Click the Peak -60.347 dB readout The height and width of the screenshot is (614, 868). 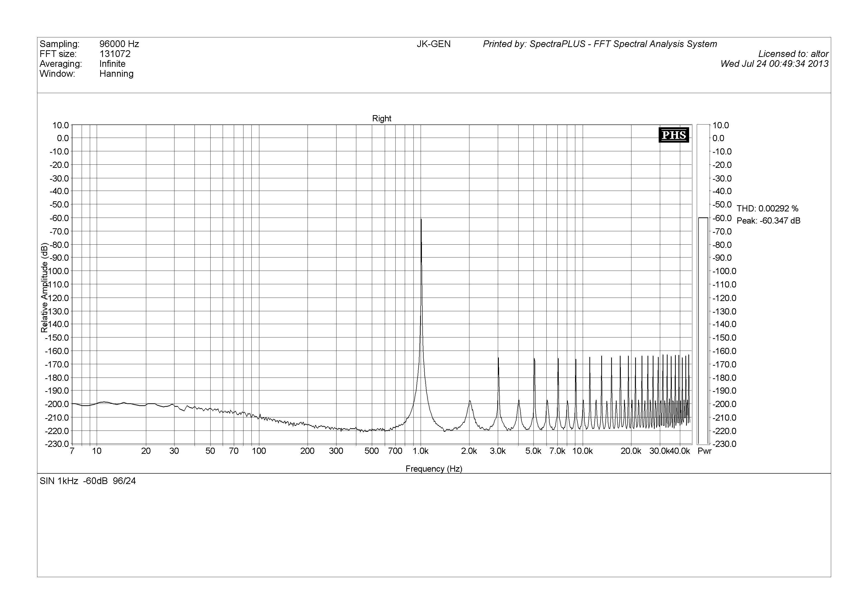click(768, 221)
